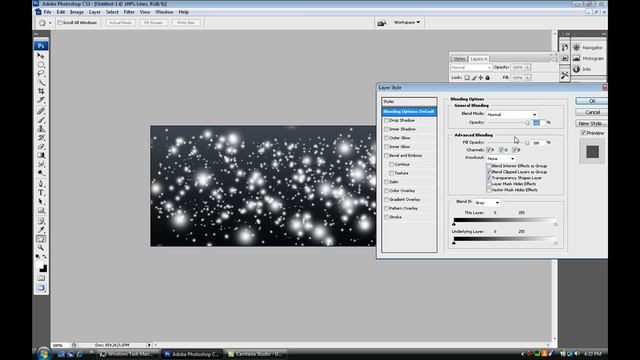Enable the Inner Glow effect checkbox
This screenshot has width=640, height=360.
386,147
